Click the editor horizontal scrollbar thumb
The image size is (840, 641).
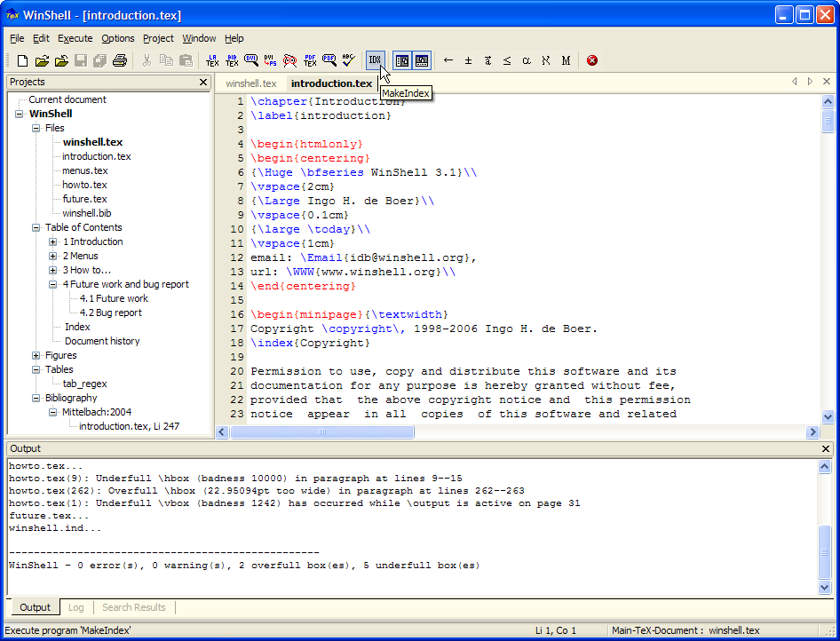(x=322, y=432)
